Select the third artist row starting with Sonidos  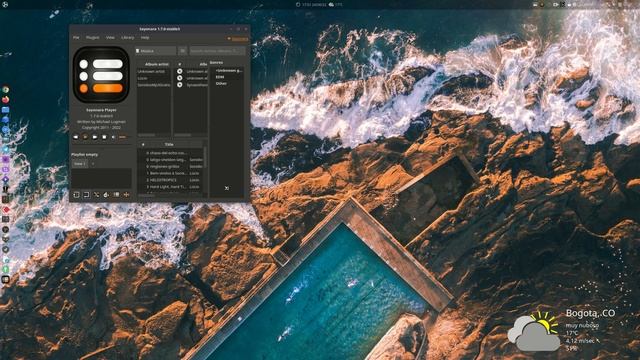point(153,85)
